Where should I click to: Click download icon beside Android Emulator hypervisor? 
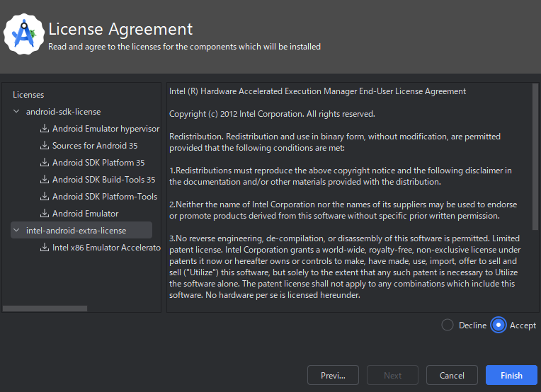tap(45, 129)
